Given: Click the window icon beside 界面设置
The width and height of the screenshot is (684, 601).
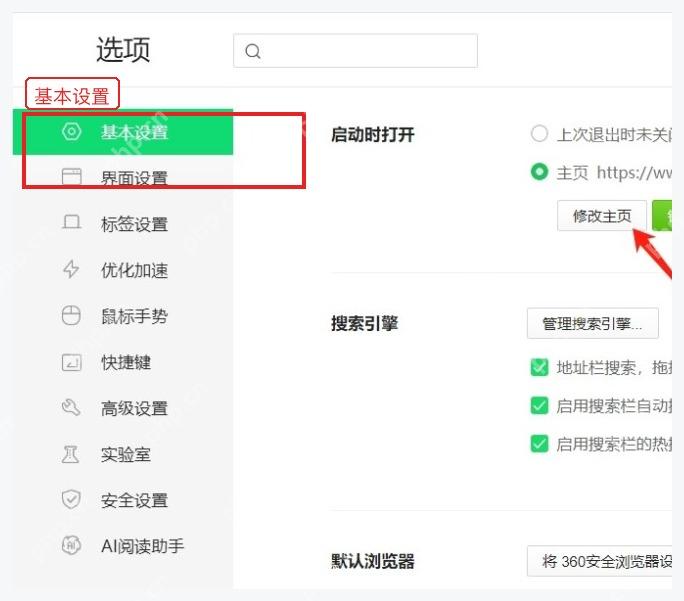Looking at the screenshot, I should tap(72, 177).
